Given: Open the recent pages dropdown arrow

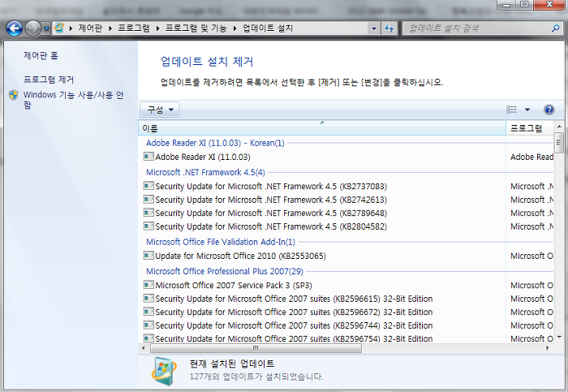Looking at the screenshot, I should tap(46, 28).
